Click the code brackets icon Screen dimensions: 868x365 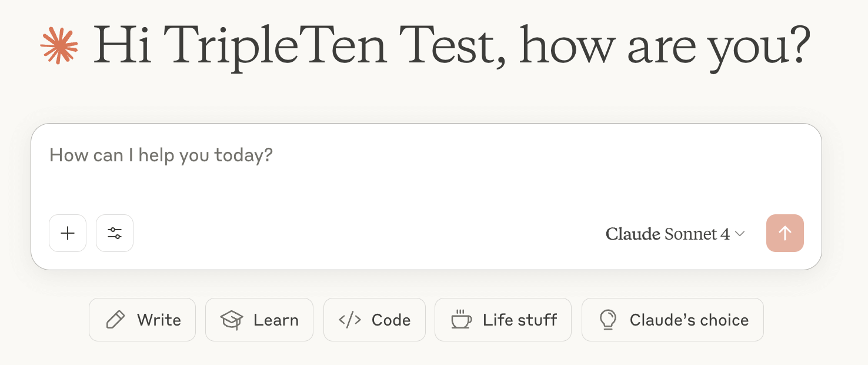click(350, 320)
